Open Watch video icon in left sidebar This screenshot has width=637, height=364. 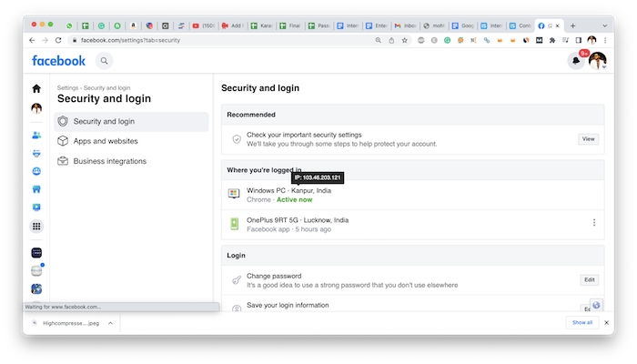click(36, 207)
